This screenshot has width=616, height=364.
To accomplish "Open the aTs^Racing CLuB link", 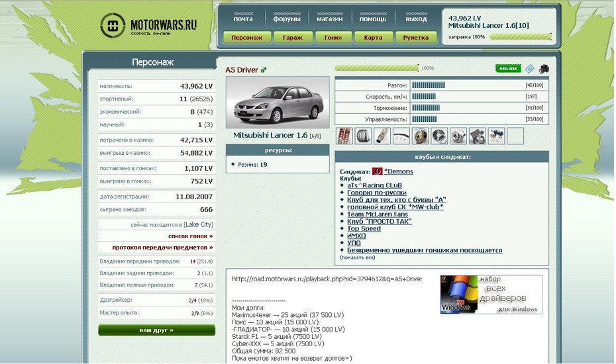I will tap(374, 185).
